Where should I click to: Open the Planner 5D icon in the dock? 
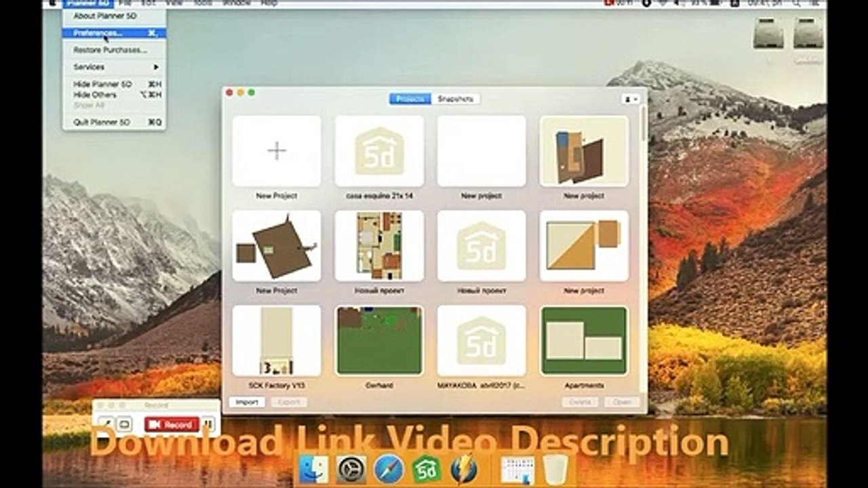427,469
